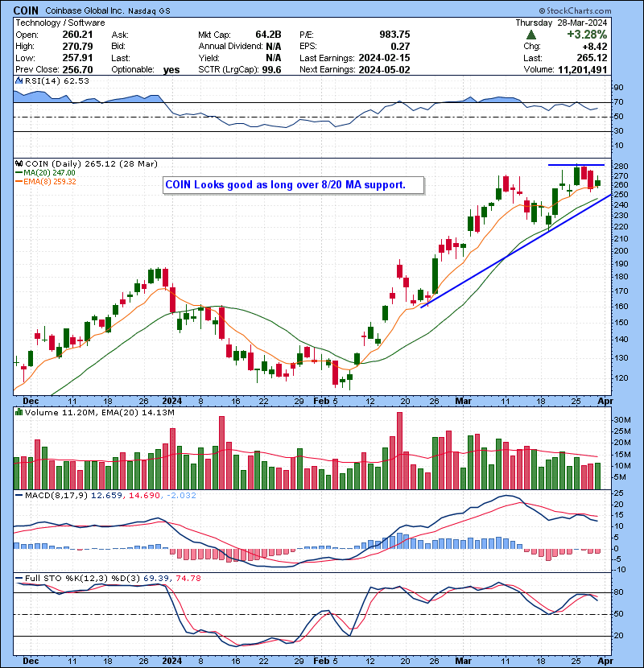Click the Volume 11.20M, EMA(20) label

tap(99, 412)
